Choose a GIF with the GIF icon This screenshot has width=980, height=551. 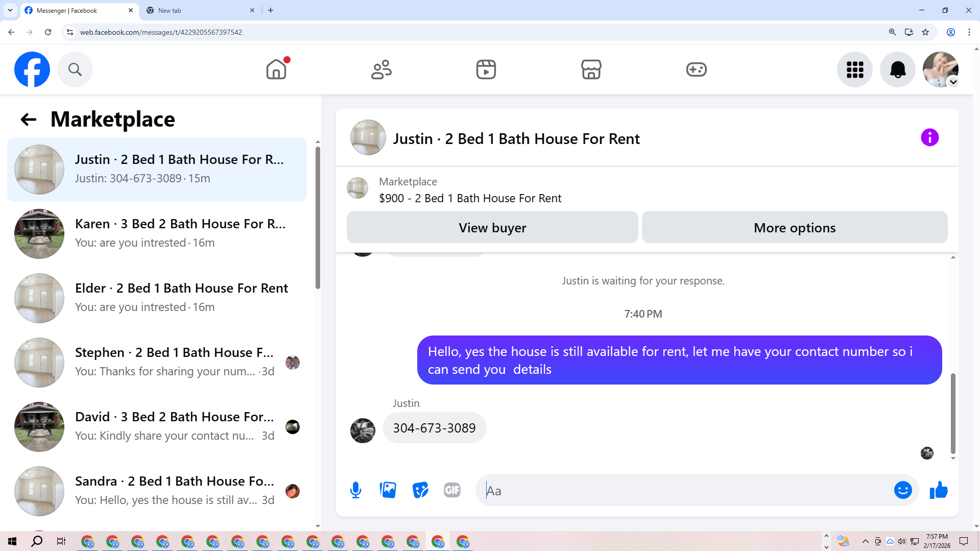452,490
